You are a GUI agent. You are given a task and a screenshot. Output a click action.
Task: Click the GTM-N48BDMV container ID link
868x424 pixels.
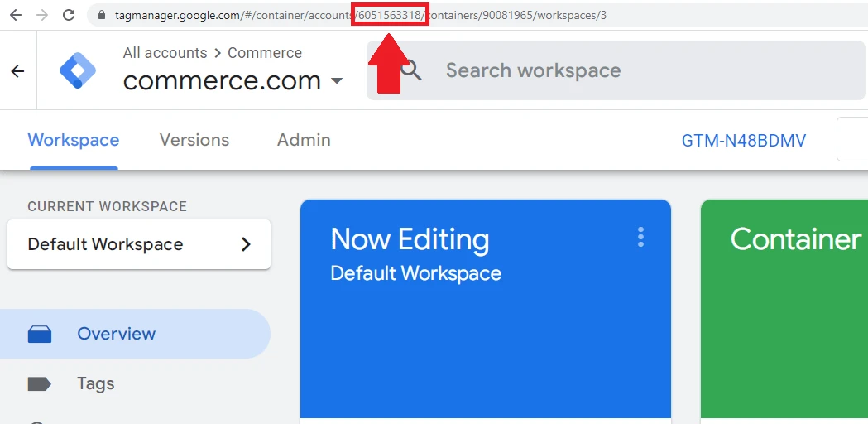pos(743,141)
